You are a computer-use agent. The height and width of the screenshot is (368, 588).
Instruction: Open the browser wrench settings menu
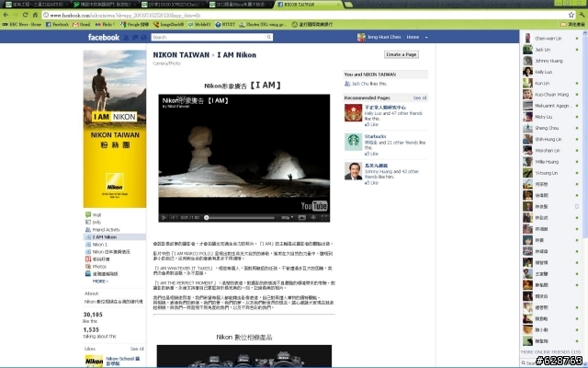coord(582,15)
